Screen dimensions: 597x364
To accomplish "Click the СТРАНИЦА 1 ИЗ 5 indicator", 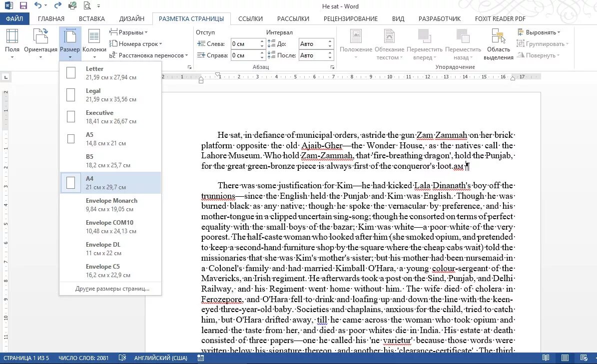I will click(x=26, y=358).
